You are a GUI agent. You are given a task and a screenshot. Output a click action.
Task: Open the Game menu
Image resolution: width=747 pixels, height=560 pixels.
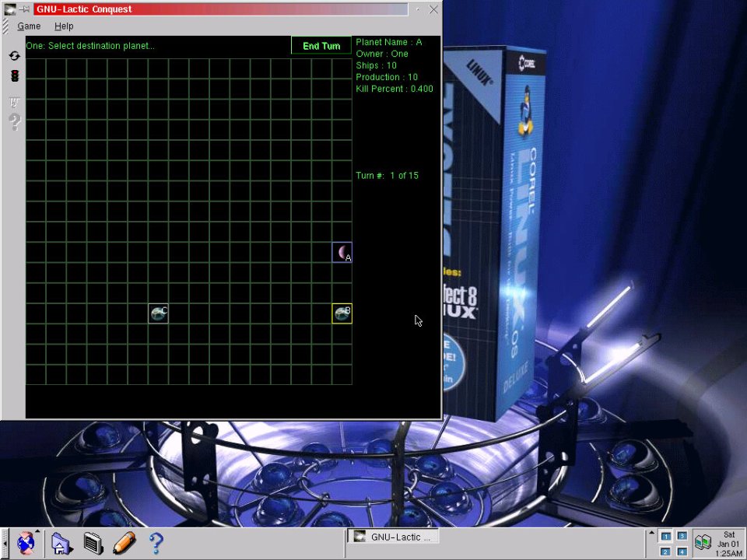[x=29, y=26]
